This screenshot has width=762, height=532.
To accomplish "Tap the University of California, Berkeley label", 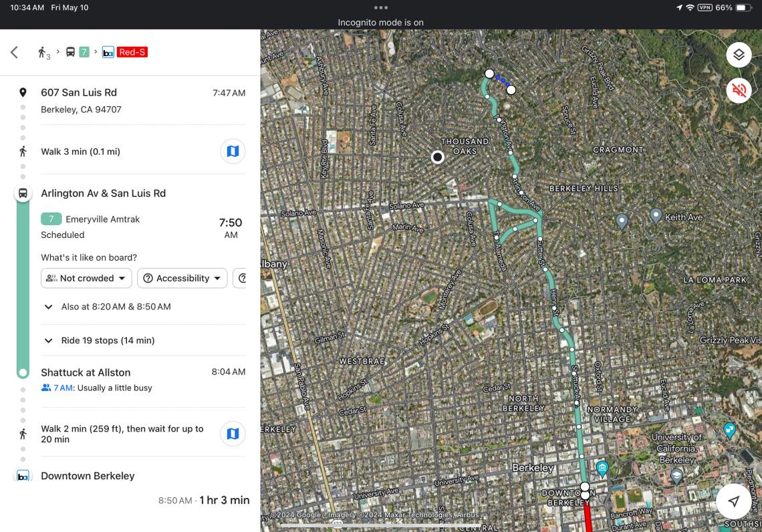I will (676, 448).
